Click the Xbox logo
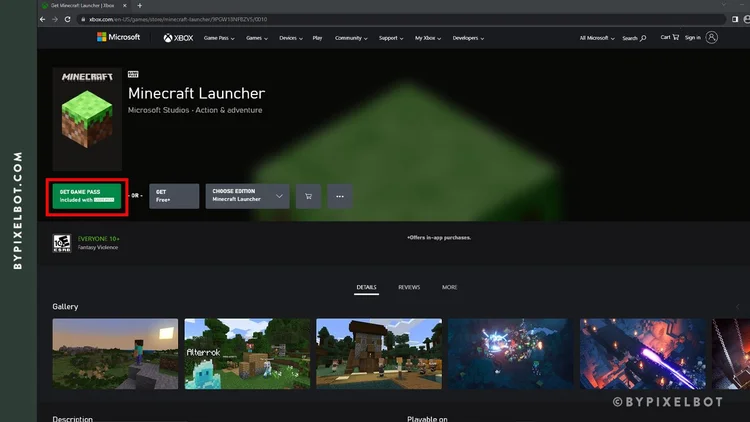 point(178,38)
